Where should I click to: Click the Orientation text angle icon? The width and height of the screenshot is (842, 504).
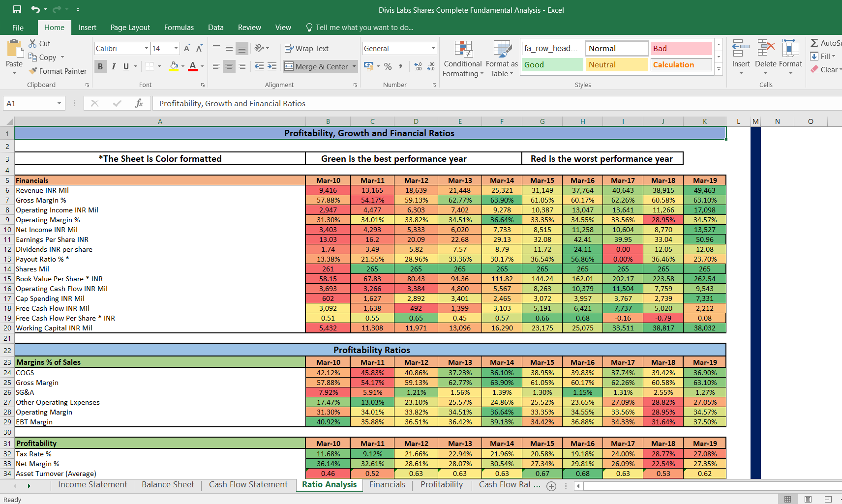[259, 48]
